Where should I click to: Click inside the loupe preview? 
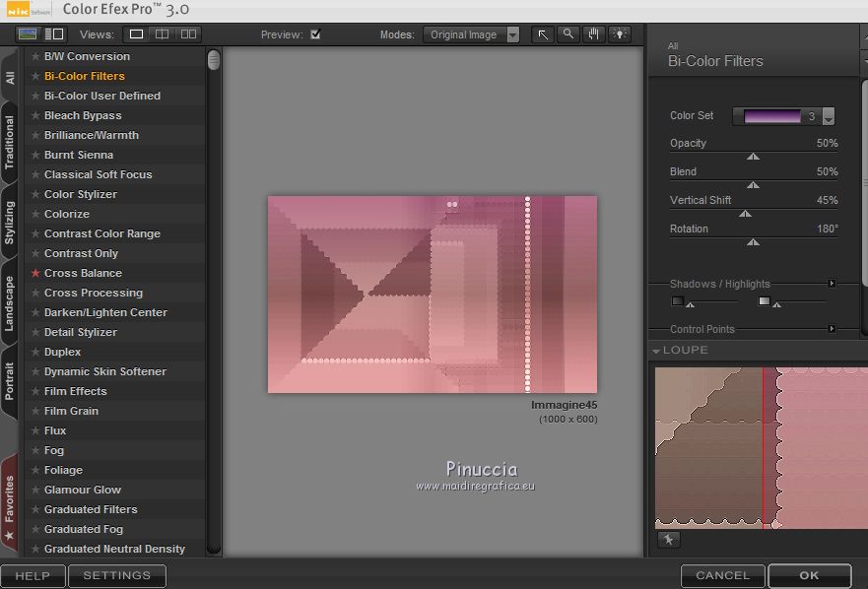pyautogui.click(x=762, y=448)
